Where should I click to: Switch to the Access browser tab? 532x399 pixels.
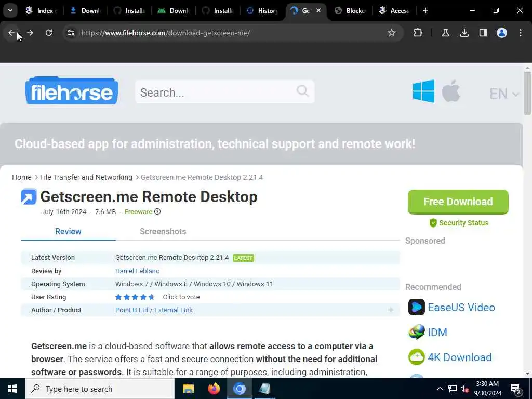pyautogui.click(x=395, y=10)
